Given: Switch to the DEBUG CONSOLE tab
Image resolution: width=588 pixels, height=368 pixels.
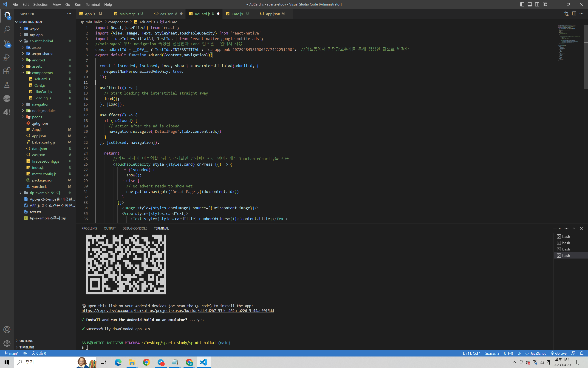Looking at the screenshot, I should coord(135,228).
